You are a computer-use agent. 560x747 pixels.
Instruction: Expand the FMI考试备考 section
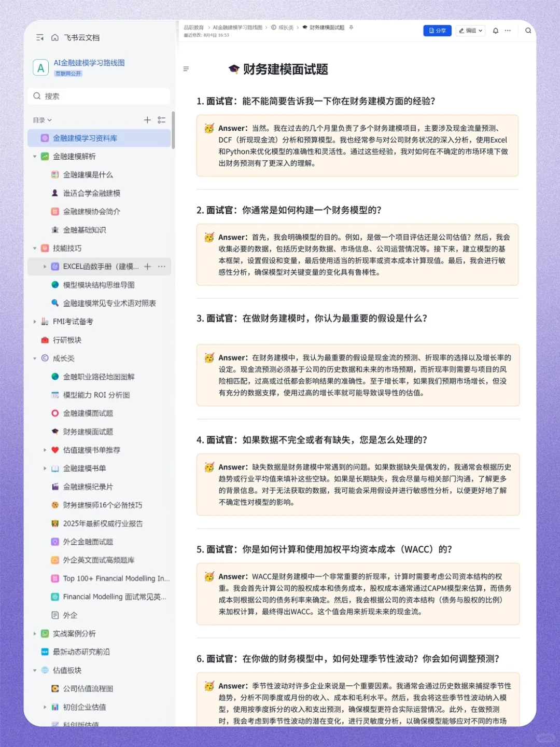(35, 322)
